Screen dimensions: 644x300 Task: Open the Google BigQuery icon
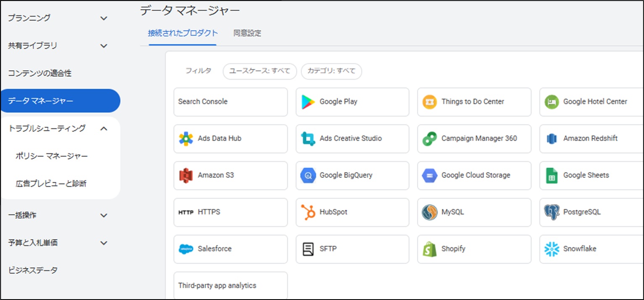[x=308, y=175]
